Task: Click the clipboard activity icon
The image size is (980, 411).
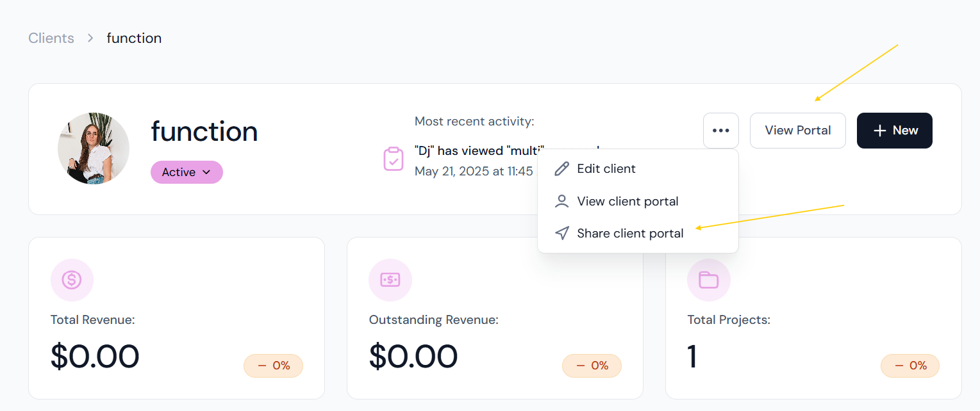Action: [x=394, y=159]
